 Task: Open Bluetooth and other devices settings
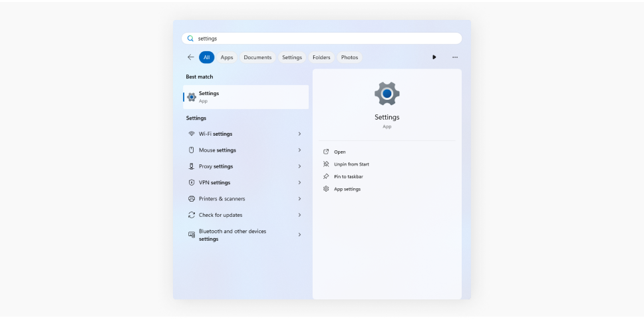point(245,235)
